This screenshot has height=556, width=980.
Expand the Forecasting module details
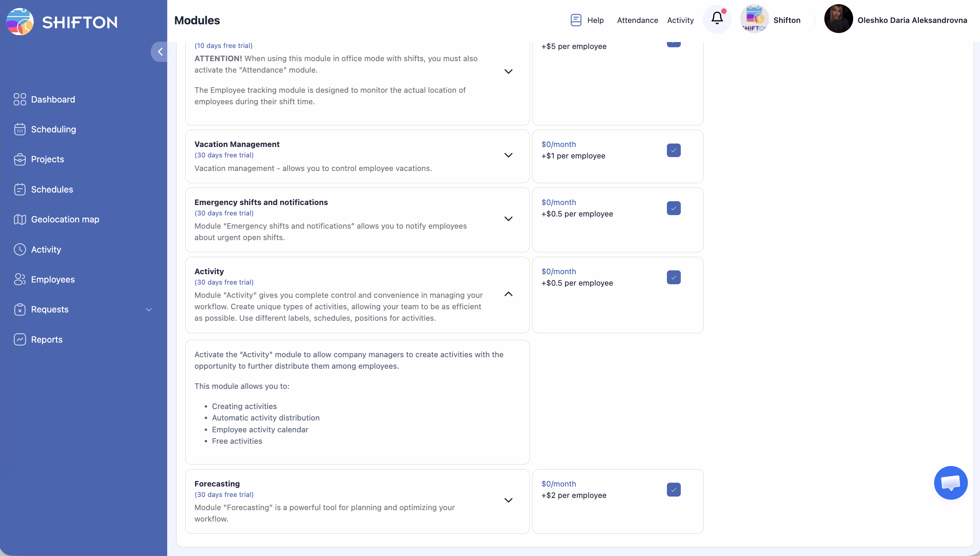(x=508, y=500)
